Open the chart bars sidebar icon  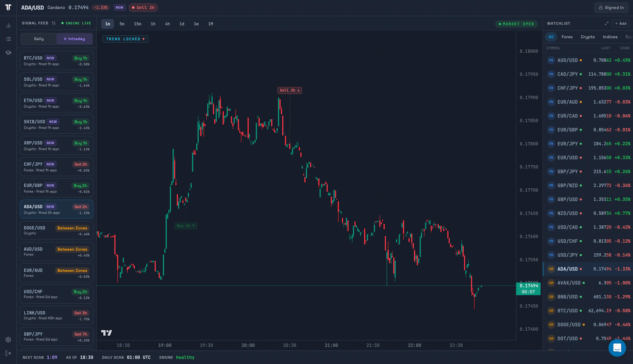(x=8, y=25)
